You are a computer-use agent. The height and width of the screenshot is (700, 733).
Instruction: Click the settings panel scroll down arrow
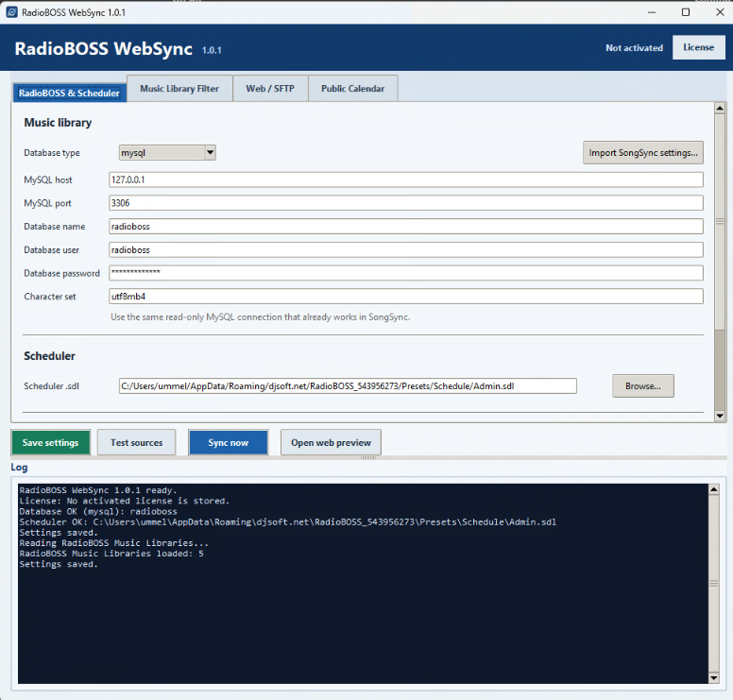(x=720, y=416)
